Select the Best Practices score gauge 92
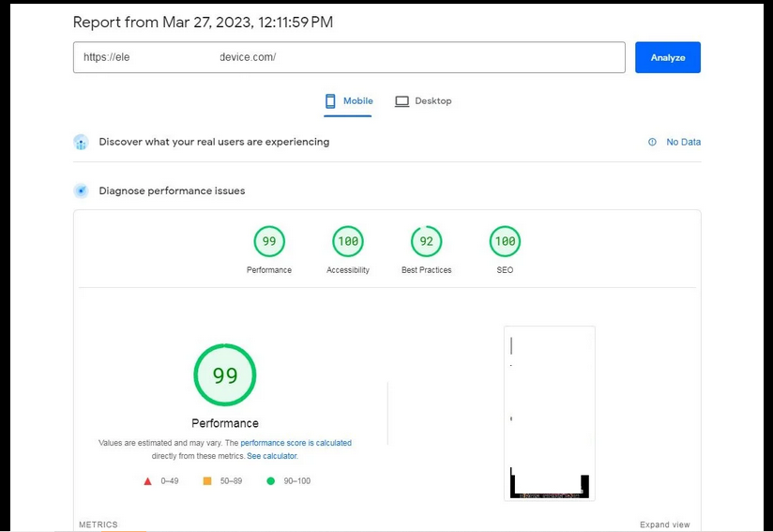This screenshot has width=773, height=532. [427, 242]
